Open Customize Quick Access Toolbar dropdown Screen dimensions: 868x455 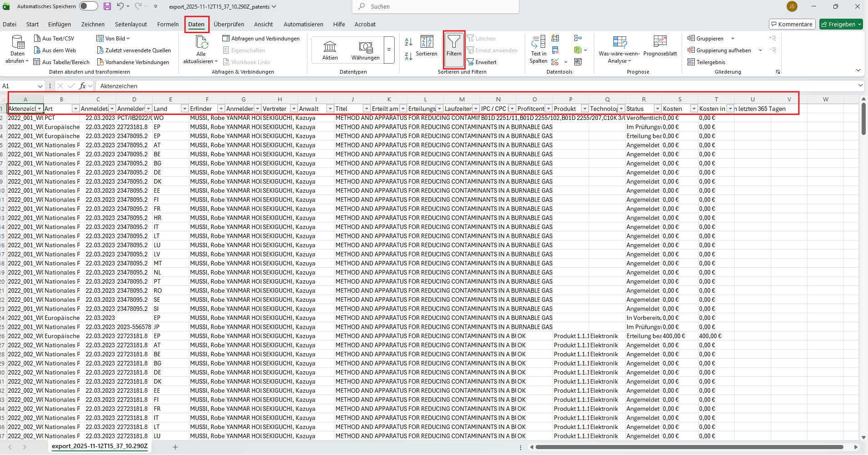(x=156, y=6)
